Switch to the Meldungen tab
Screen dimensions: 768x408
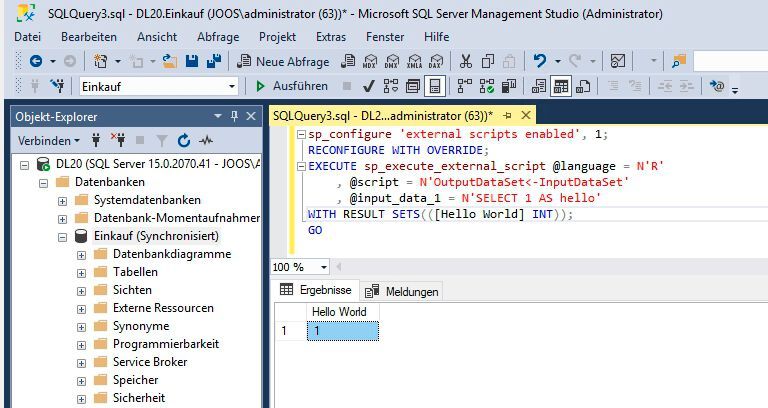click(x=402, y=291)
